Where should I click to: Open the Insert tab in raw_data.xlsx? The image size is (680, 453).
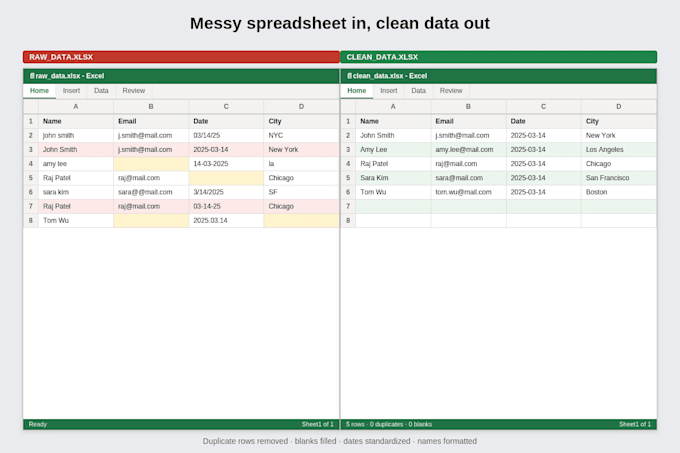(x=71, y=91)
